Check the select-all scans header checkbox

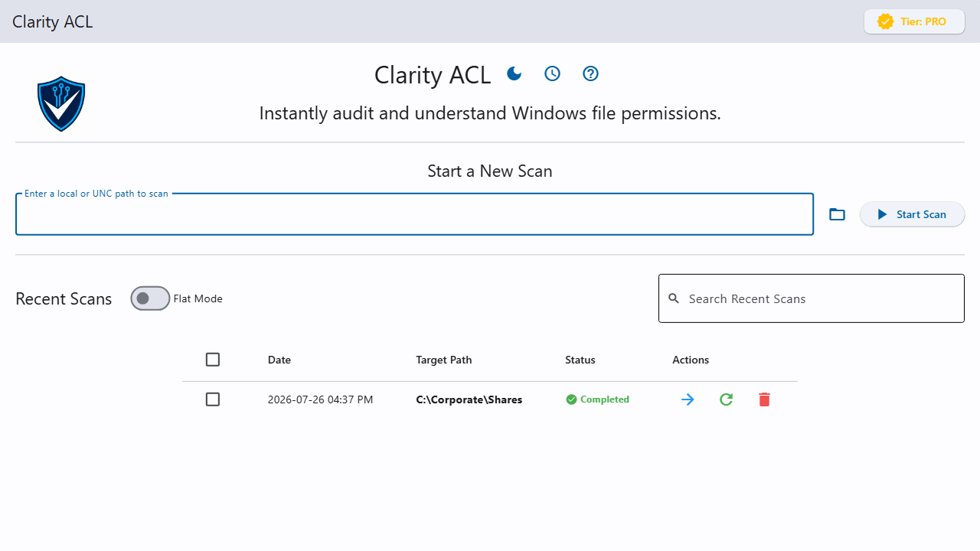[213, 360]
